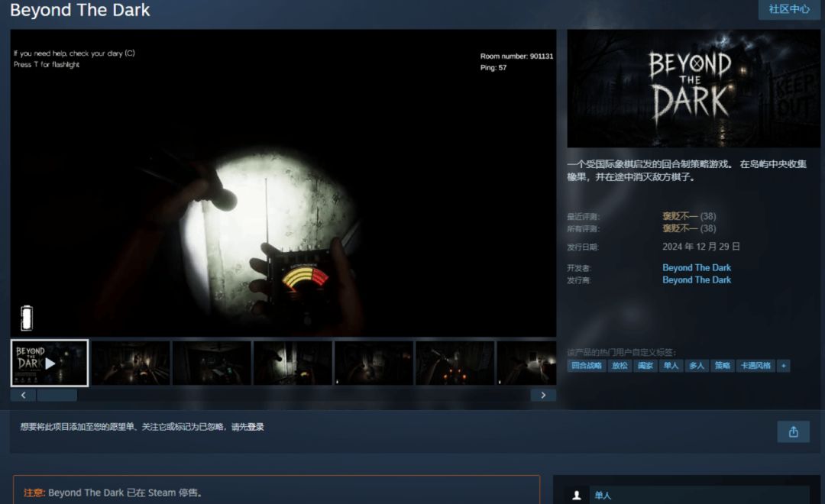Select the 闺家 tag
825x504 pixels.
645,366
